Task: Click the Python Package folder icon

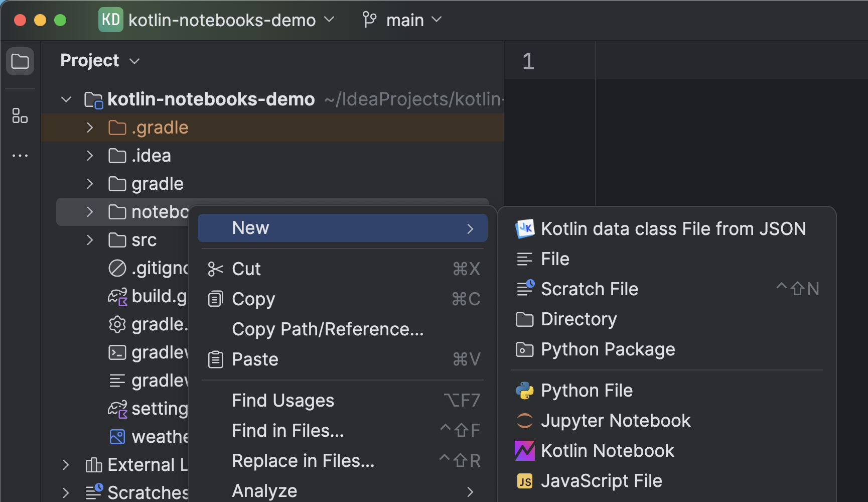Action: click(x=525, y=349)
